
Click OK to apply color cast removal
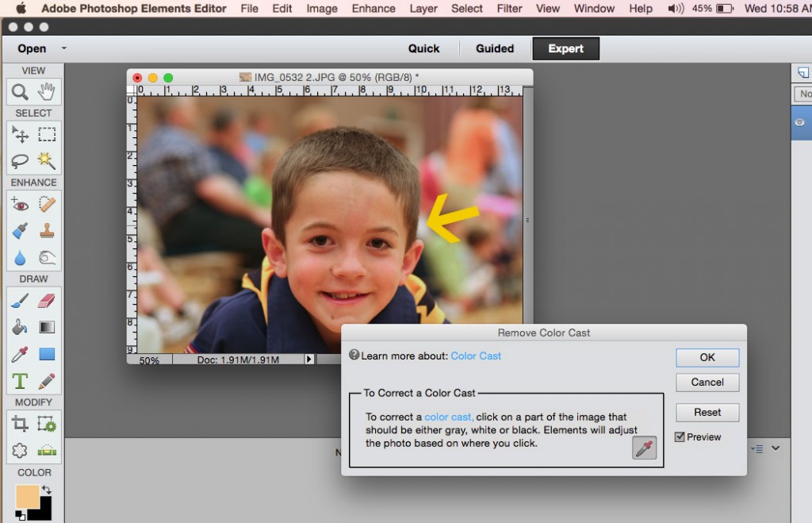[x=707, y=357]
